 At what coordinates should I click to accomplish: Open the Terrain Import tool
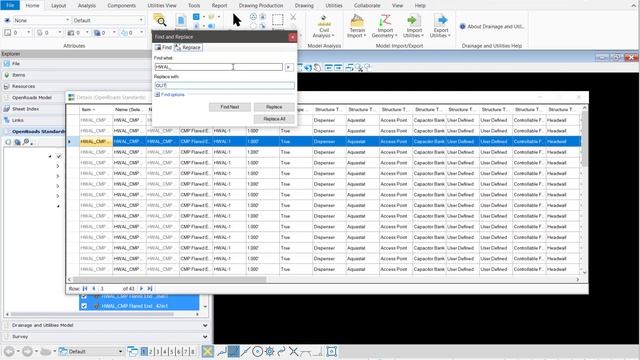click(x=357, y=27)
